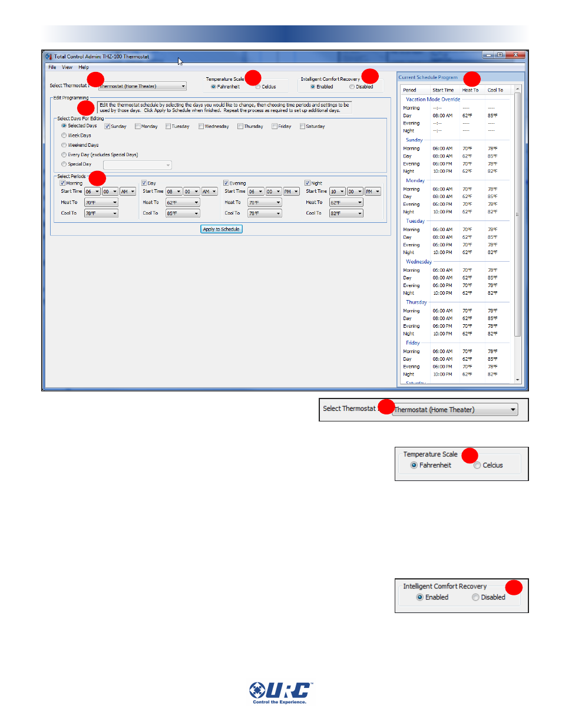Screen dimensions: 562x728
Task: Close the Total Control Admin window
Action: point(515,55)
